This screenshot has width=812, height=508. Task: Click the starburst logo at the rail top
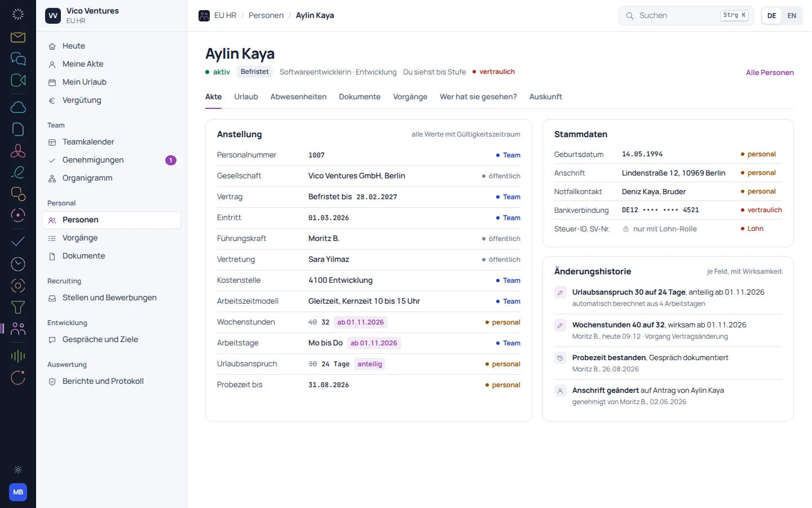(18, 15)
